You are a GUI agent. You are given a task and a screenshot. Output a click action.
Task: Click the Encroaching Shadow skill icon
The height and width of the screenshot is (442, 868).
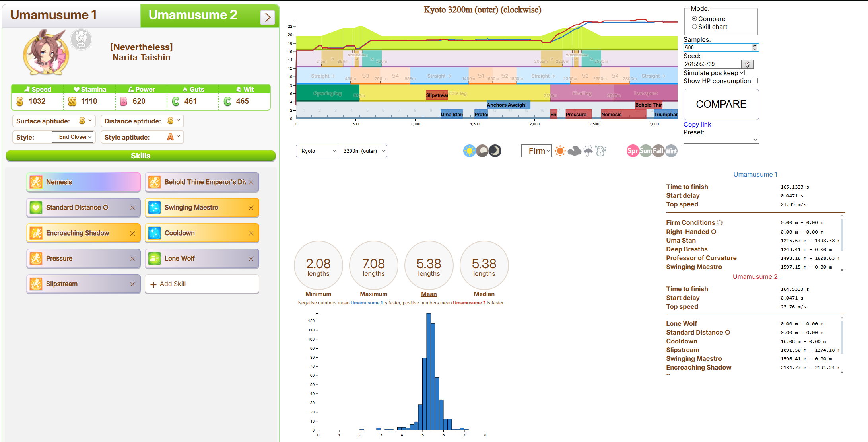(36, 233)
